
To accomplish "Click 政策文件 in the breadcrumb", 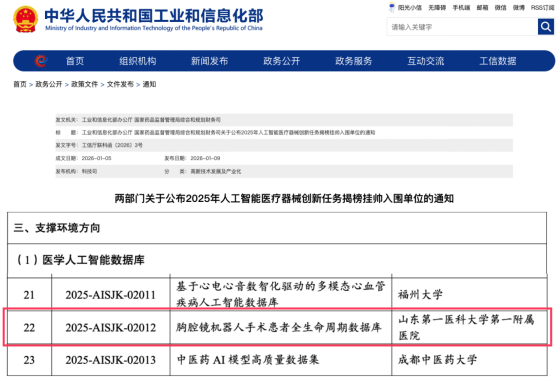I will click(85, 84).
